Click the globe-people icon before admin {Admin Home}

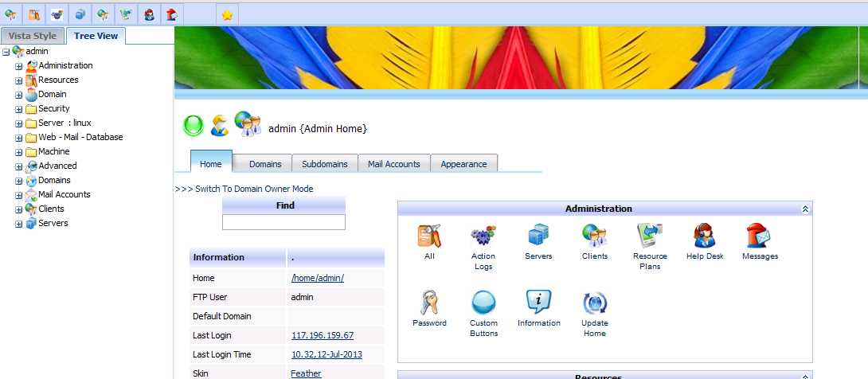tap(248, 124)
